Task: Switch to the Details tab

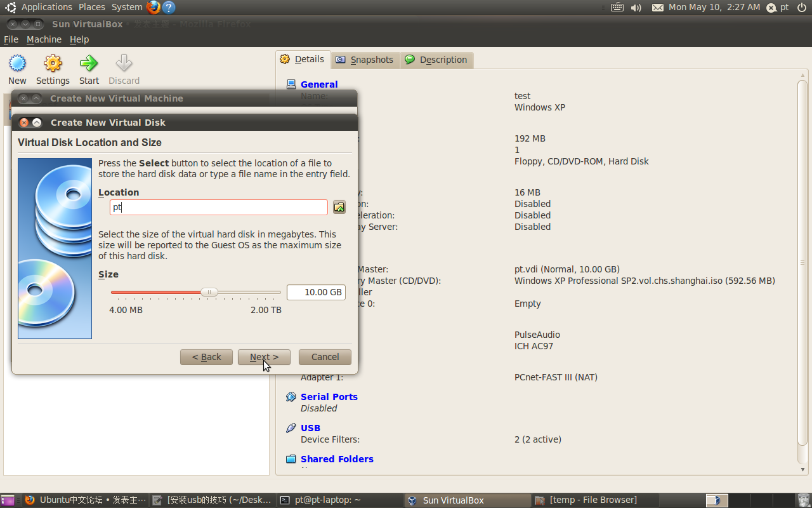Action: pos(303,59)
